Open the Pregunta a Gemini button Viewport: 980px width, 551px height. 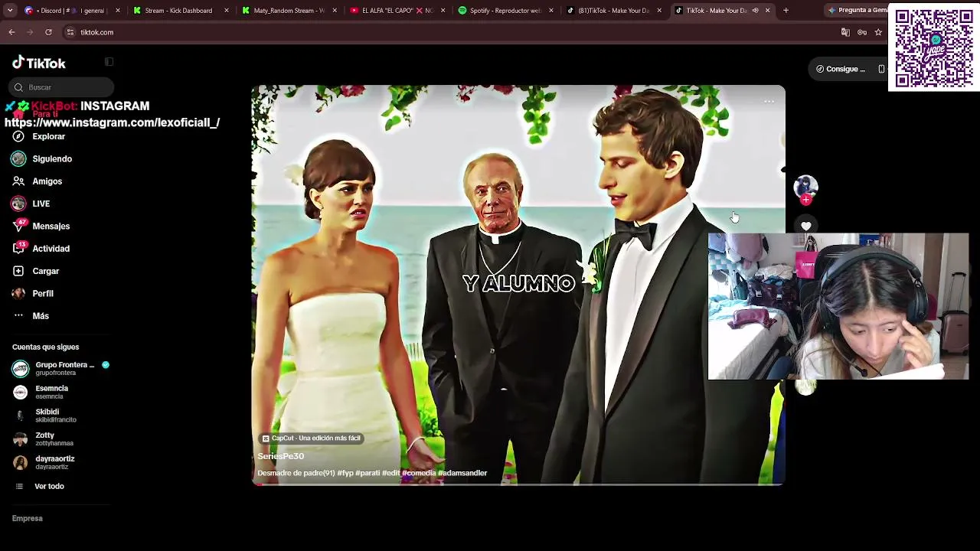(857, 11)
